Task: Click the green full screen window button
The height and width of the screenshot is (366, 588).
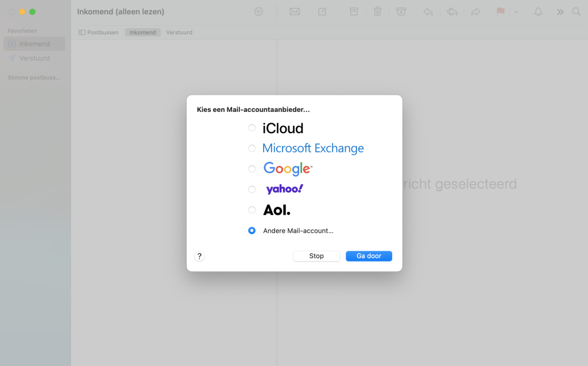Action: point(33,12)
